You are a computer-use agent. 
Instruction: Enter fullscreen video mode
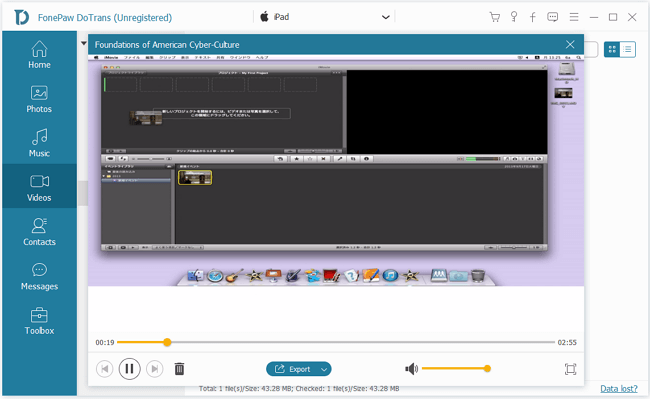click(x=570, y=369)
